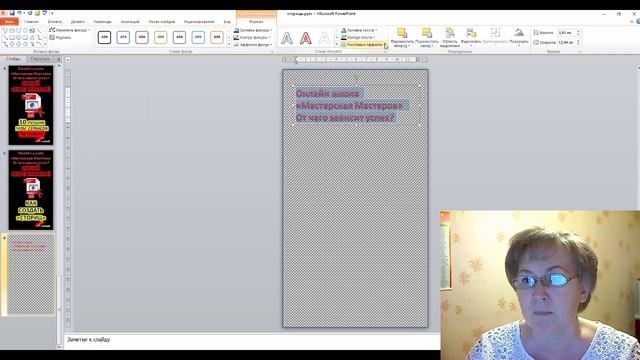Expand the WordArt styles gallery
The image size is (640, 360).
click(x=337, y=45)
